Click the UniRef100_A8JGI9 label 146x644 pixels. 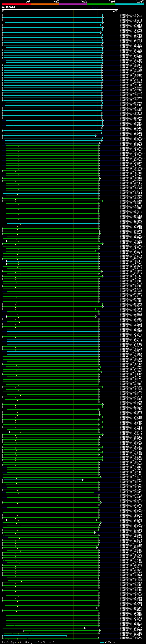[131, 15]
